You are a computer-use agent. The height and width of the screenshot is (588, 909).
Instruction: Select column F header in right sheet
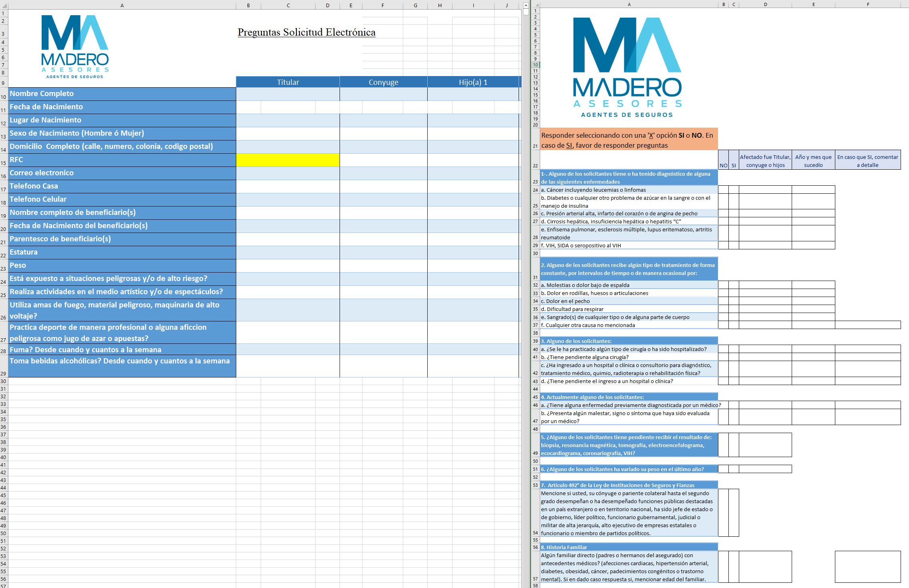tap(868, 5)
